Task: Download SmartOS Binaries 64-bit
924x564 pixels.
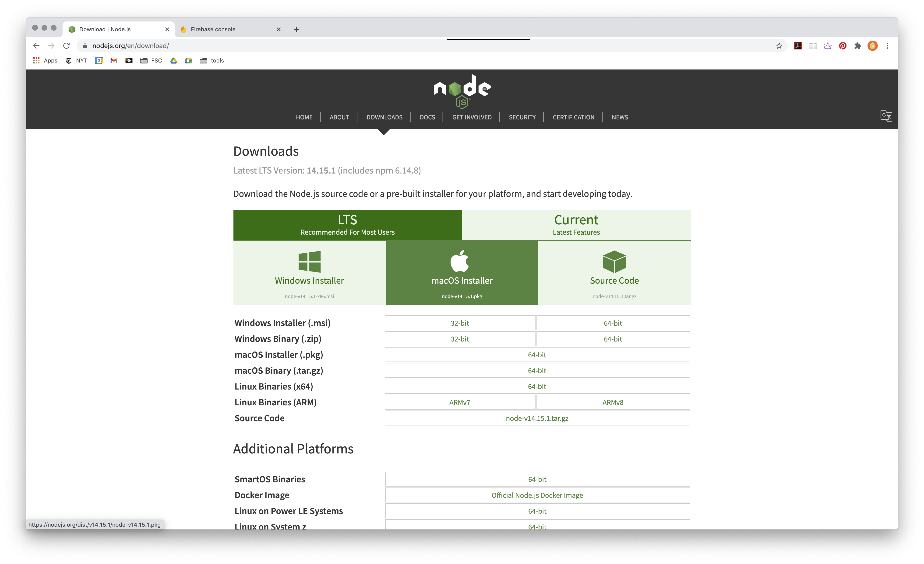Action: [537, 479]
